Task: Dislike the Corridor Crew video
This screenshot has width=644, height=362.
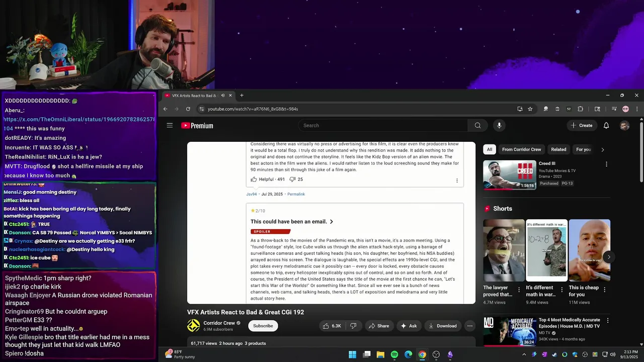Action: click(353, 326)
